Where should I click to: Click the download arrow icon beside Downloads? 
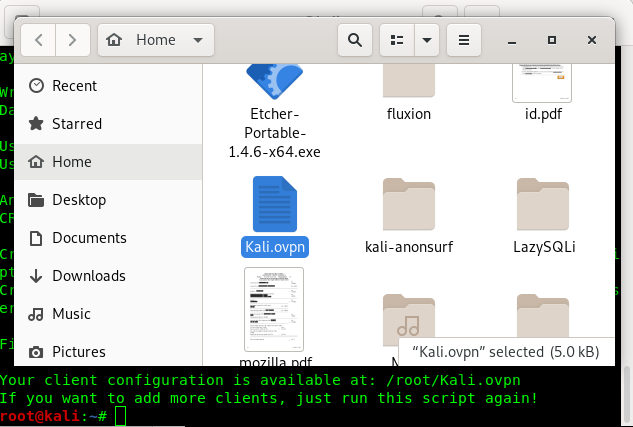36,276
